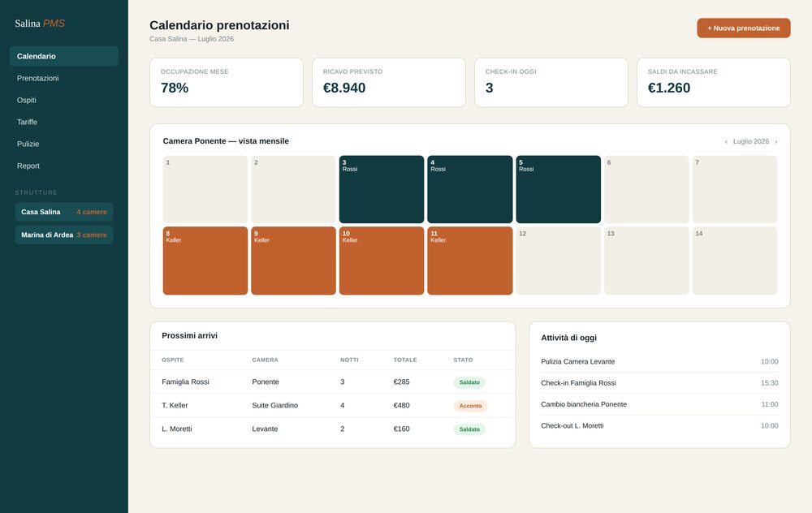The height and width of the screenshot is (513, 812).
Task: Open Cambio biancheria Ponente activity
Action: (x=659, y=404)
